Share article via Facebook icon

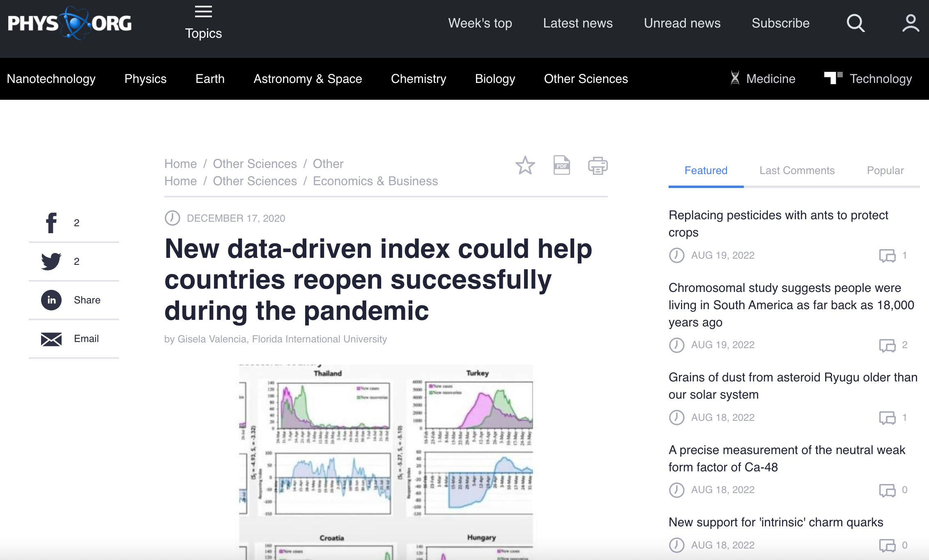(x=51, y=223)
